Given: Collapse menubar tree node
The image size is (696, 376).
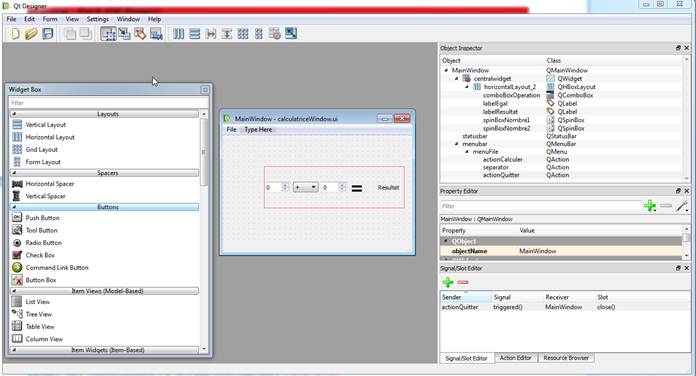Looking at the screenshot, I should 456,144.
